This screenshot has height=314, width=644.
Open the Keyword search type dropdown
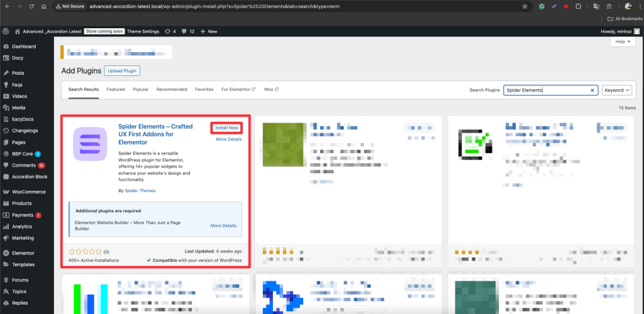617,90
